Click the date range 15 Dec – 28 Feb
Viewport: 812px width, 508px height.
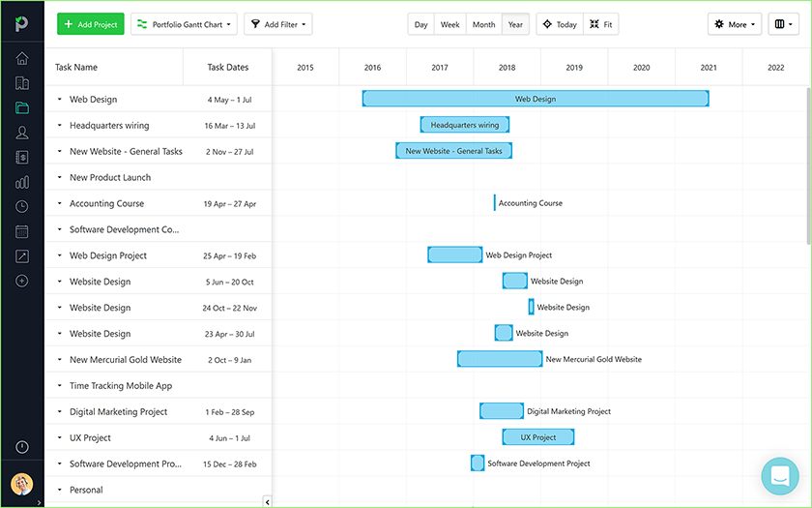[229, 463]
